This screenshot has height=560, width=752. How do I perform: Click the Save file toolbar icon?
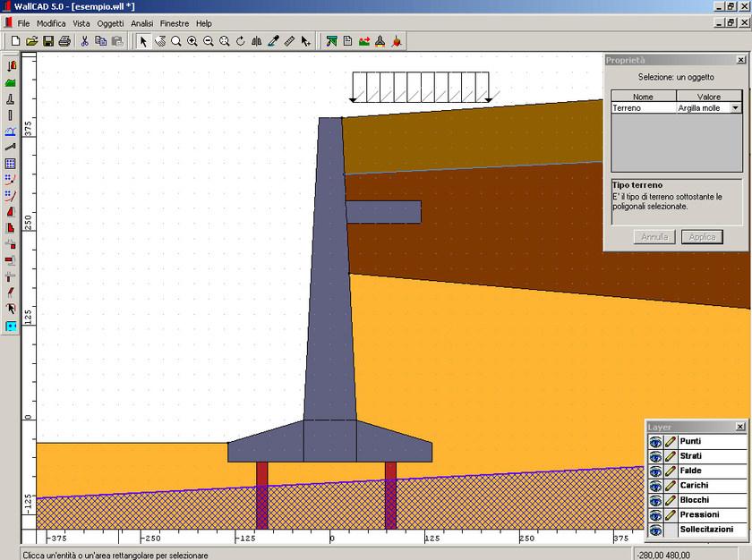pos(48,40)
